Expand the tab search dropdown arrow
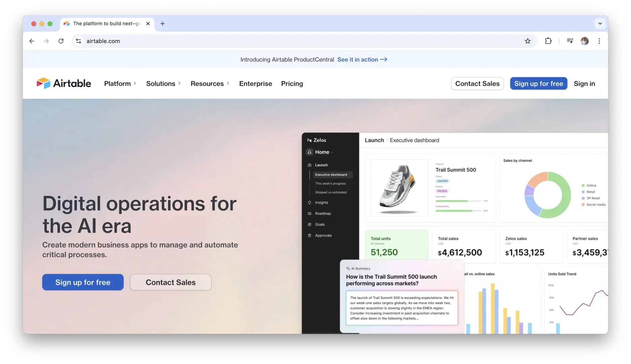631x364 pixels. point(600,24)
